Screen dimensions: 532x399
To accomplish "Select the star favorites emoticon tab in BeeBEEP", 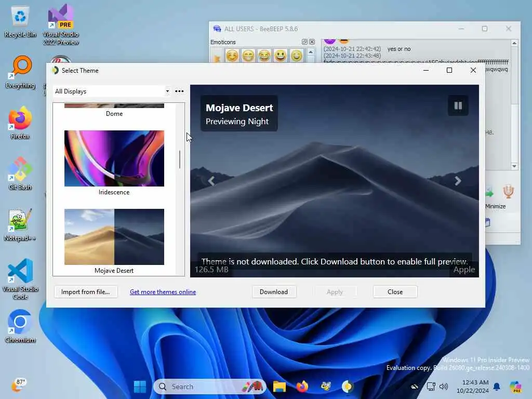I will (217, 58).
